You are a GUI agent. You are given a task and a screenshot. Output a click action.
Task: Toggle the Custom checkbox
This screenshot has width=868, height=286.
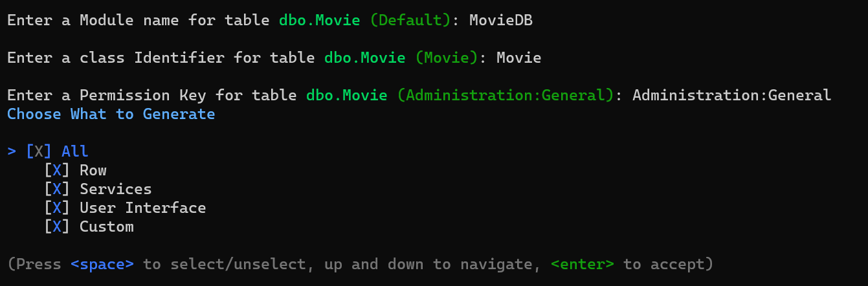(x=57, y=226)
